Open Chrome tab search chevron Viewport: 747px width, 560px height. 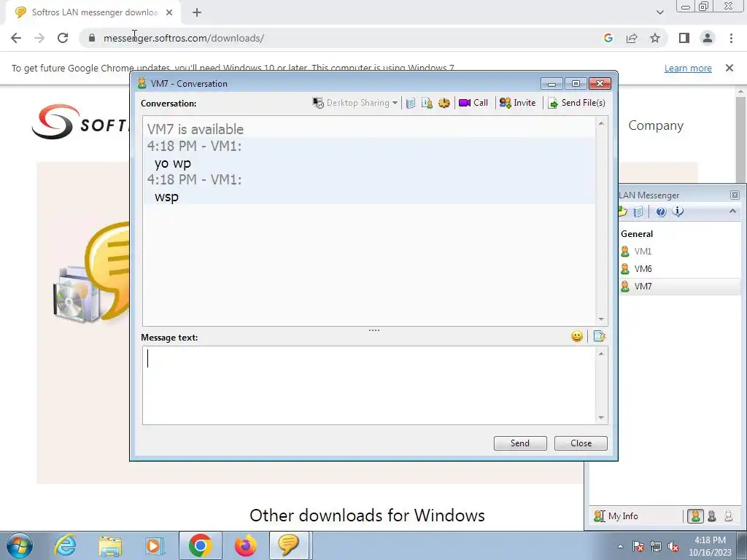coord(659,12)
